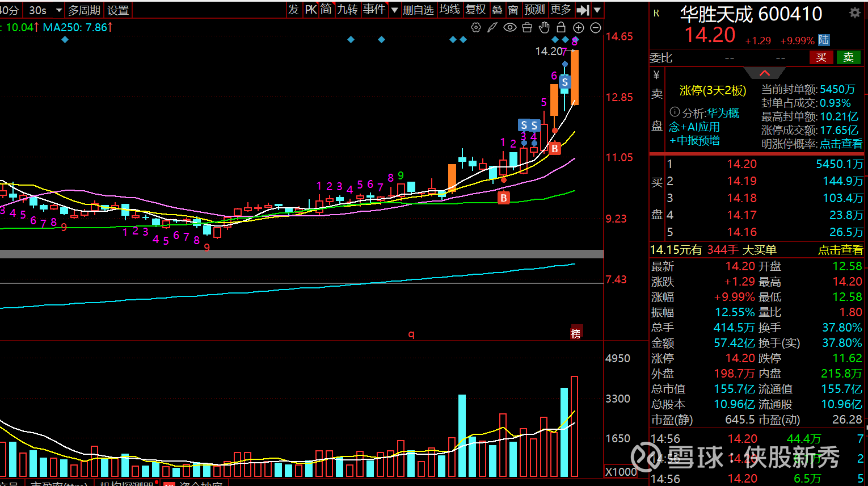
Task: Click the R margin-trading marker icon
Action: click(x=656, y=13)
